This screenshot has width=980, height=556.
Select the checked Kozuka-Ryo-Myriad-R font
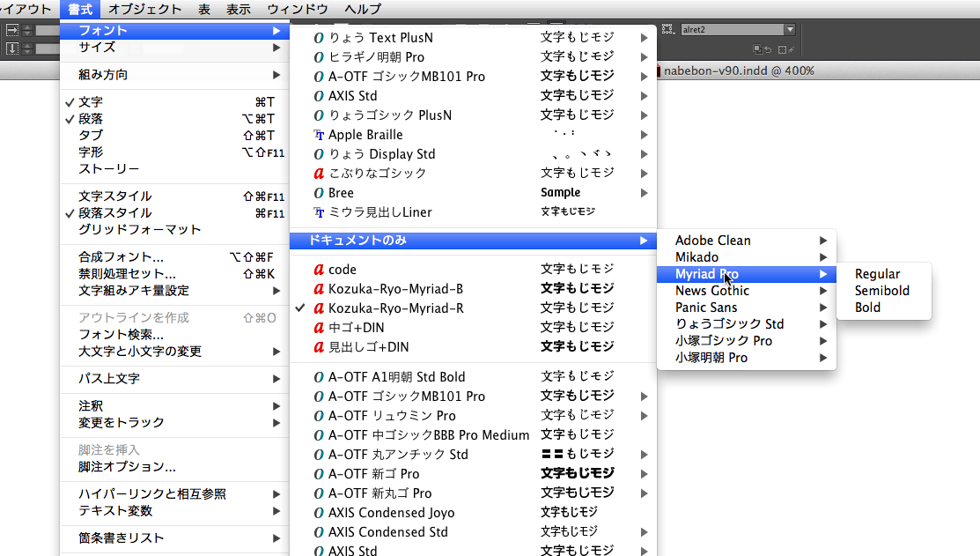pos(473,308)
